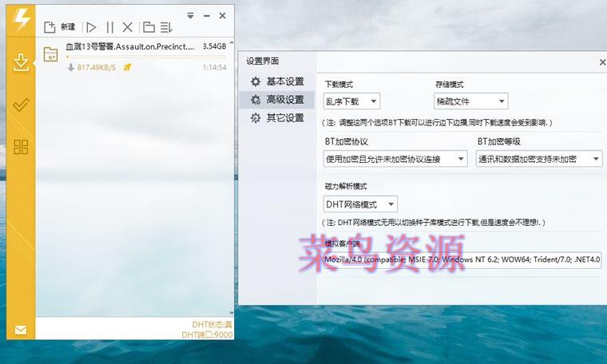Click the gears icon beside 高级设置
Image resolution: width=607 pixels, height=364 pixels.
(x=256, y=100)
